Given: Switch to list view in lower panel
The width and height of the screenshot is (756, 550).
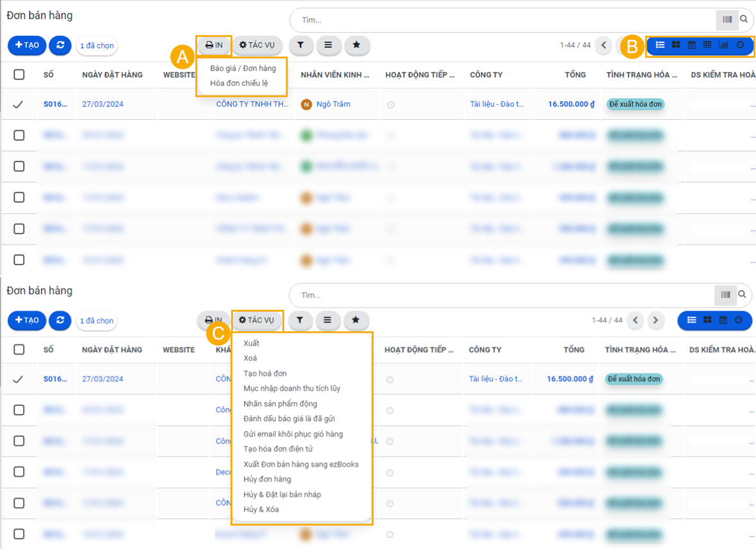Looking at the screenshot, I should pyautogui.click(x=692, y=320).
